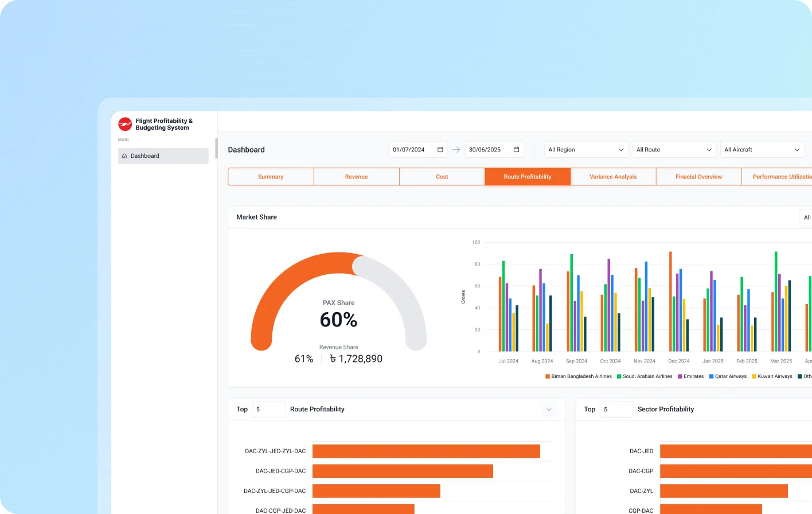Click the Cost tab button

click(x=442, y=177)
